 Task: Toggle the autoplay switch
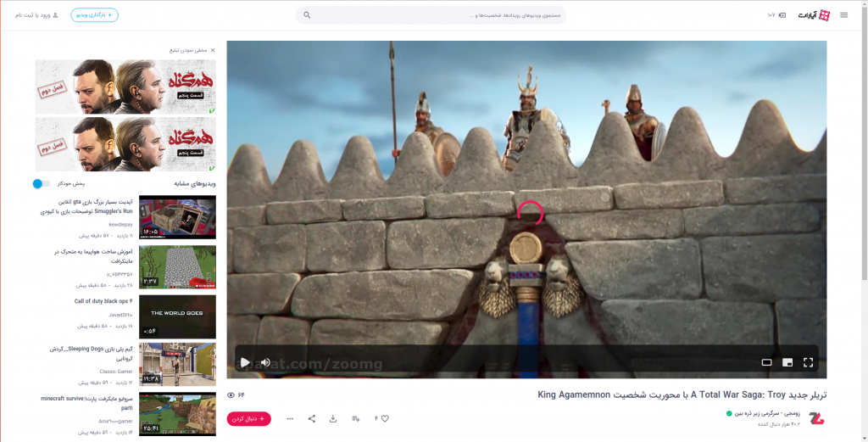(x=41, y=183)
